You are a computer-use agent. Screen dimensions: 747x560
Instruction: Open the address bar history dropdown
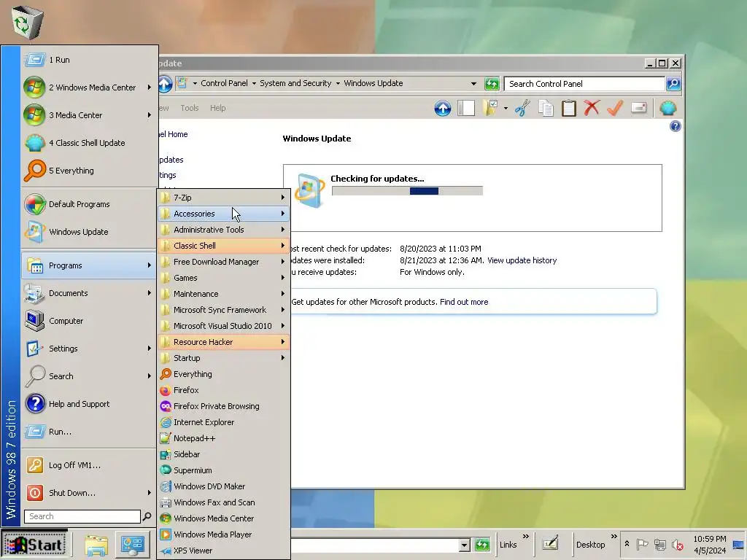473,84
